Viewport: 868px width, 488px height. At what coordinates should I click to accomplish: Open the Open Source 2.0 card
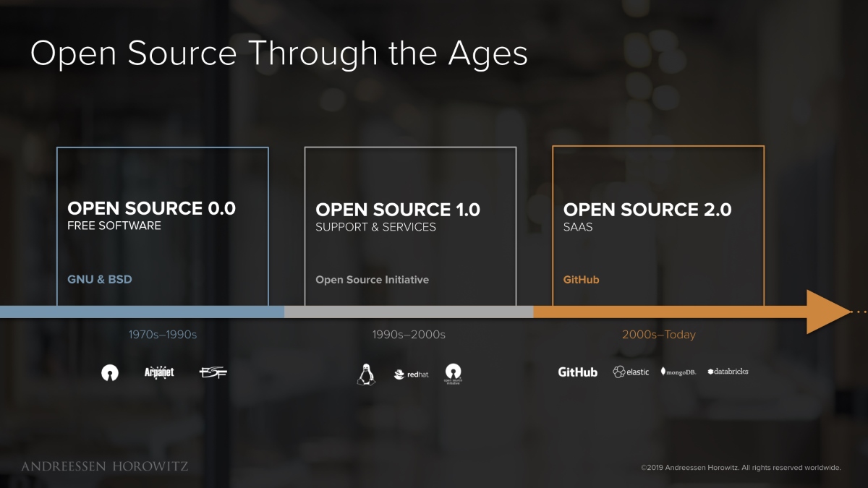658,226
